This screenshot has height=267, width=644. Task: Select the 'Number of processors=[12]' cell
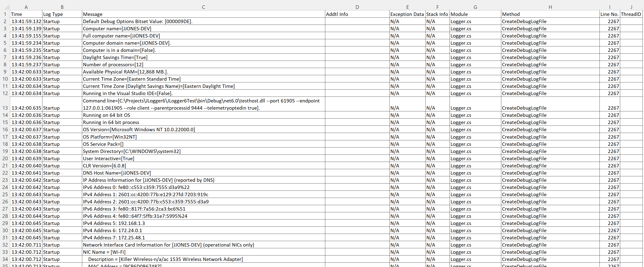click(203, 65)
